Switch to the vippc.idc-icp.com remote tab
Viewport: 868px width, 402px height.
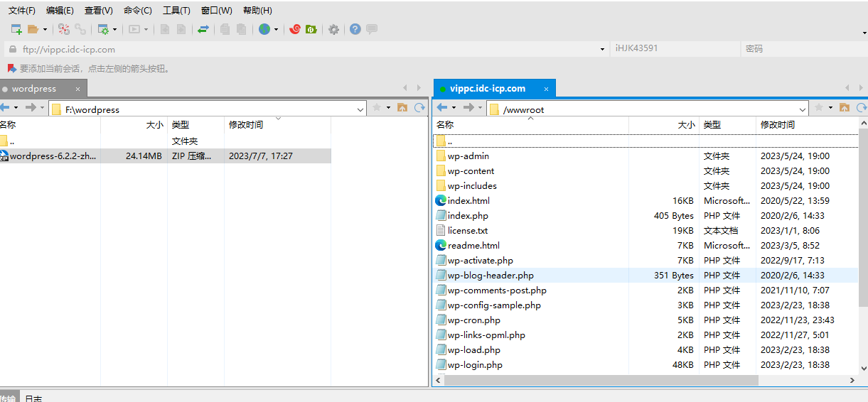pyautogui.click(x=494, y=89)
